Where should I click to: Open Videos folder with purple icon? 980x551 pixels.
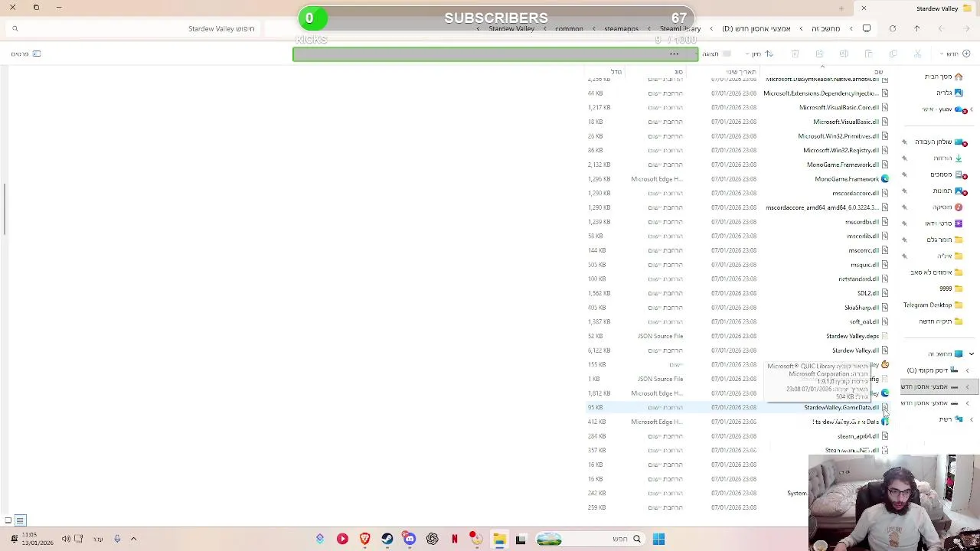(x=943, y=223)
